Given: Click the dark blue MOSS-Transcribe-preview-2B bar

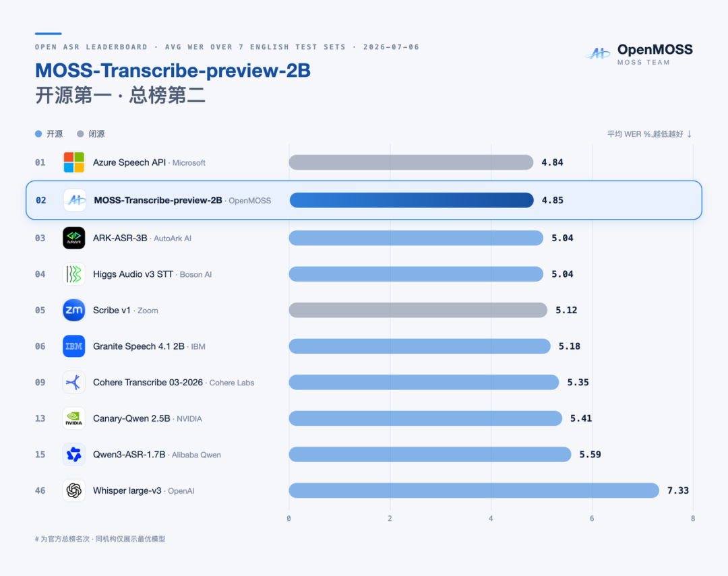Looking at the screenshot, I should (411, 200).
